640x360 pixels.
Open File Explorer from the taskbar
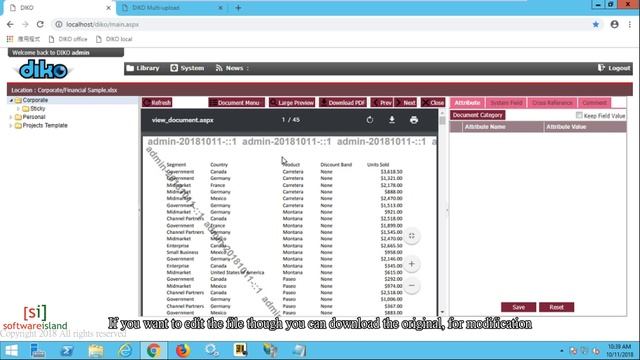tap(96, 351)
